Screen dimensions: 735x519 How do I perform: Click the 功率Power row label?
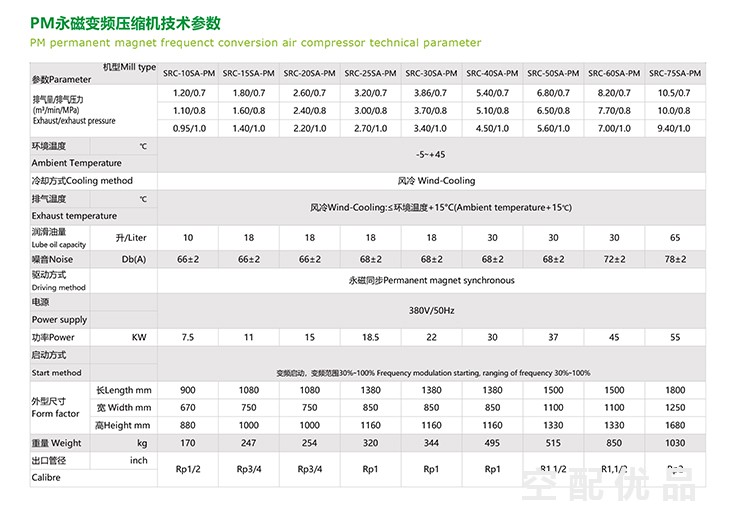click(53, 338)
